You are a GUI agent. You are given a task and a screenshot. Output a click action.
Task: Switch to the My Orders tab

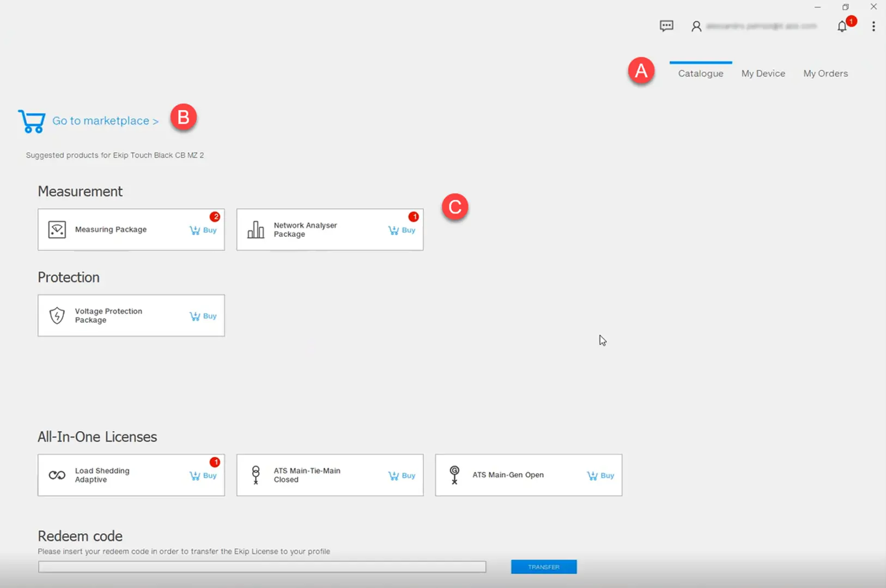click(826, 73)
